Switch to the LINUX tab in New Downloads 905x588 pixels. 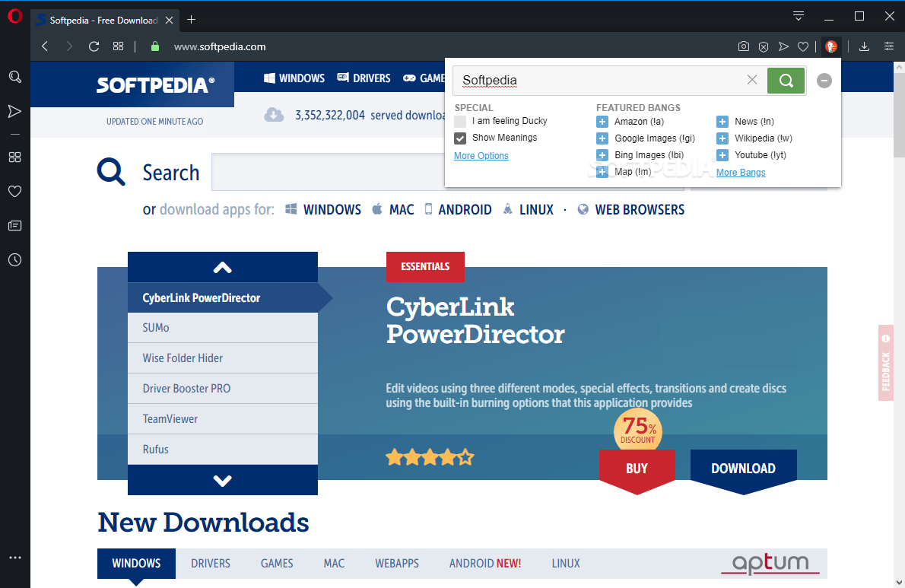(566, 563)
